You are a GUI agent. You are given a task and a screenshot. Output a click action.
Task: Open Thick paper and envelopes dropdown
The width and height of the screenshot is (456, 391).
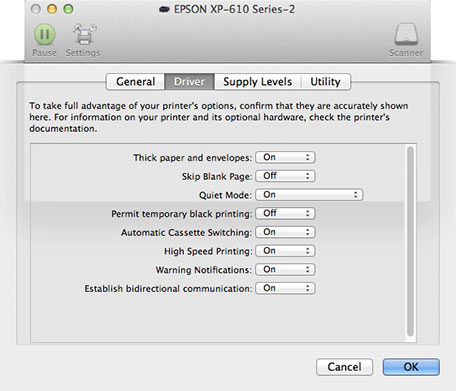click(285, 157)
